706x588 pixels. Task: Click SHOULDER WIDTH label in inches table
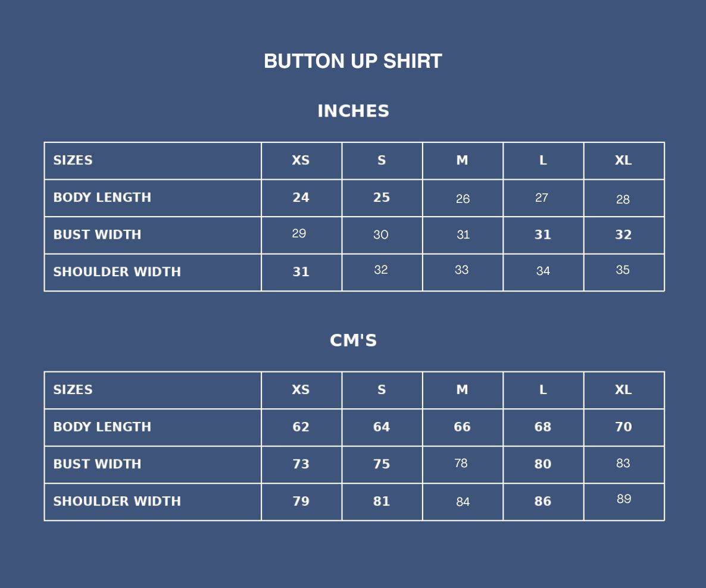coord(117,272)
